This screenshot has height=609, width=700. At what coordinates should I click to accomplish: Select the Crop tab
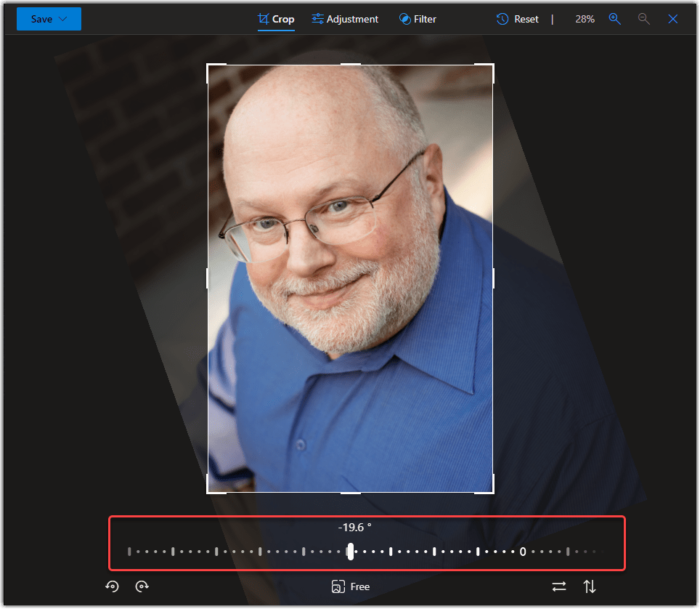[x=276, y=19]
